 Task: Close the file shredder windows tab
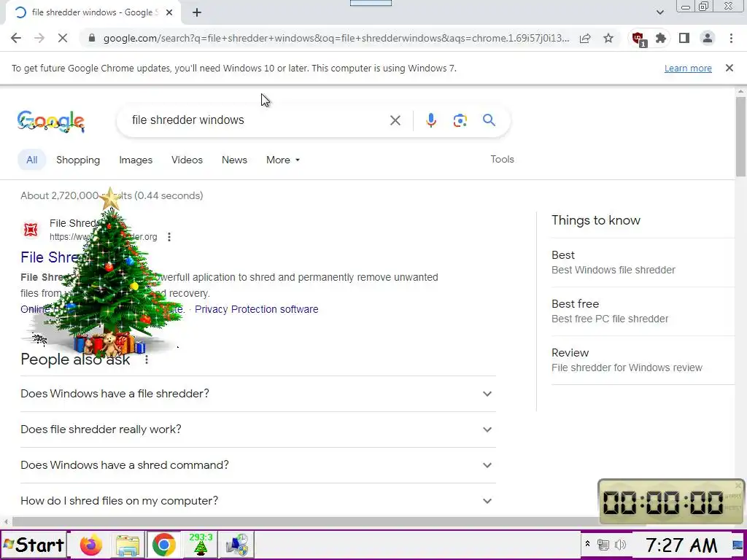coord(169,13)
